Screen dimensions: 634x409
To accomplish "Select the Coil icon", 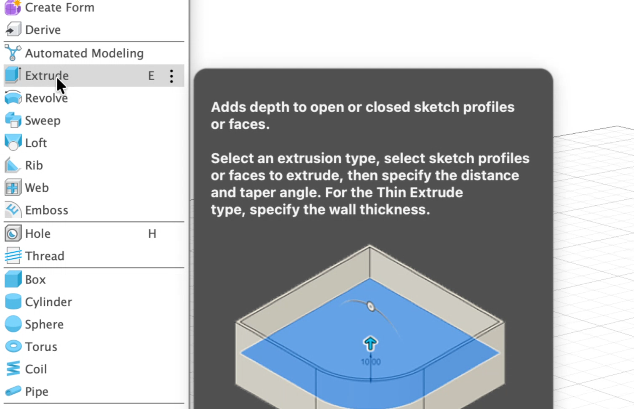I will coord(13,369).
